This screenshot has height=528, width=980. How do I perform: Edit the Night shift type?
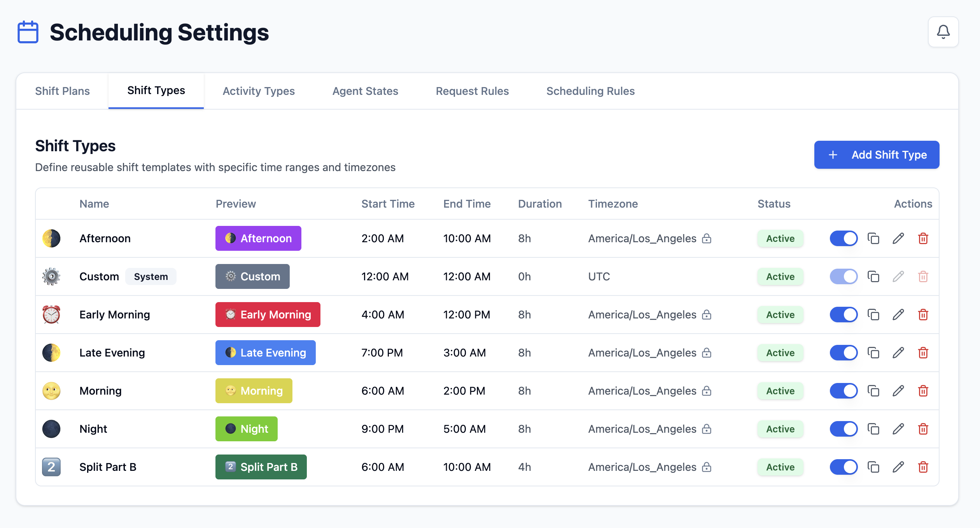tap(898, 429)
